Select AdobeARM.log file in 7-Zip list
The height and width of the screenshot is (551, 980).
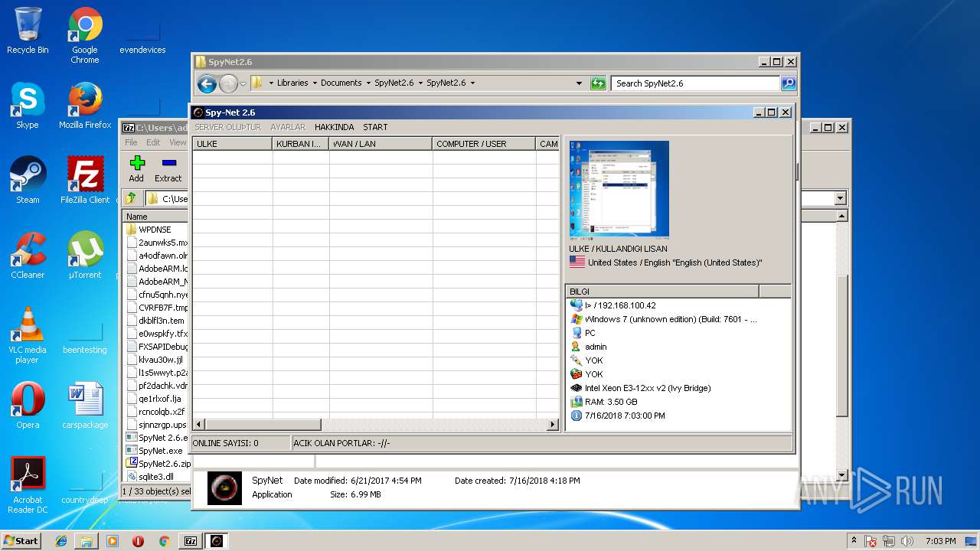[157, 269]
